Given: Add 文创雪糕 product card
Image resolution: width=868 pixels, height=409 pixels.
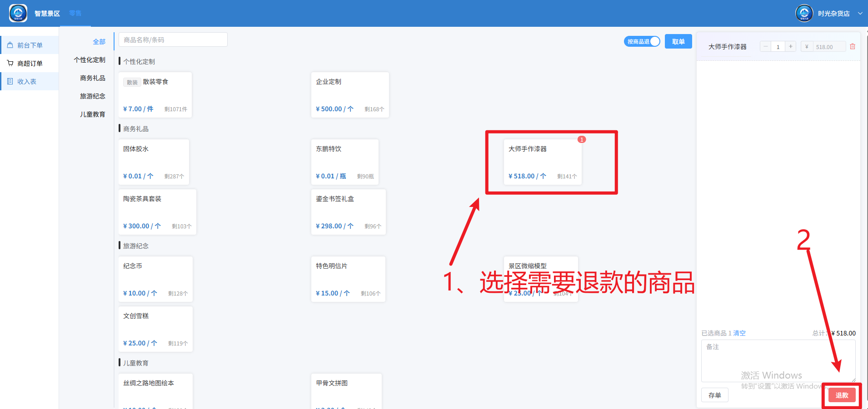Looking at the screenshot, I should coord(155,329).
